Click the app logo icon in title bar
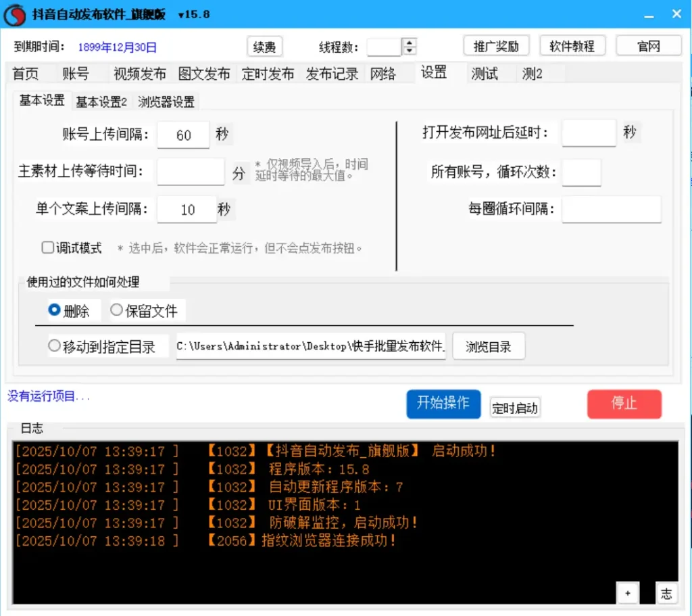The width and height of the screenshot is (692, 616). click(x=14, y=14)
